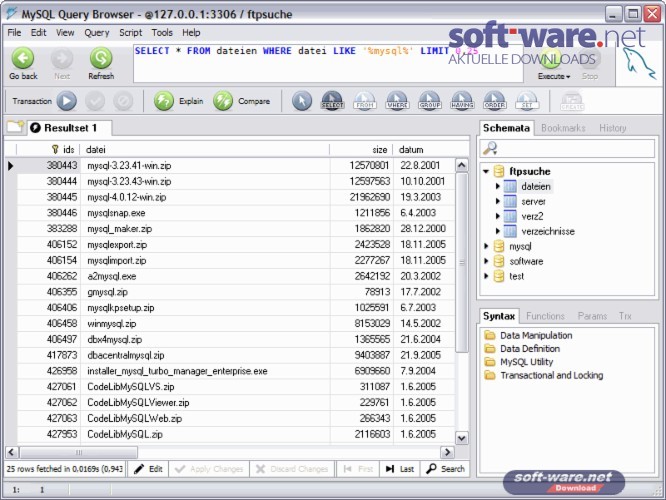The height and width of the screenshot is (500, 666).
Task: Switch to the History tab
Action: [x=612, y=128]
